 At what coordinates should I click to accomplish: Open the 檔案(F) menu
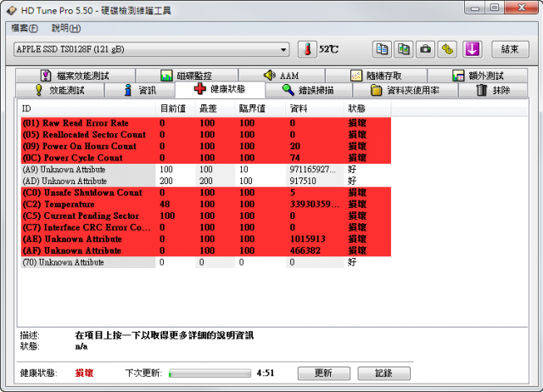point(25,28)
